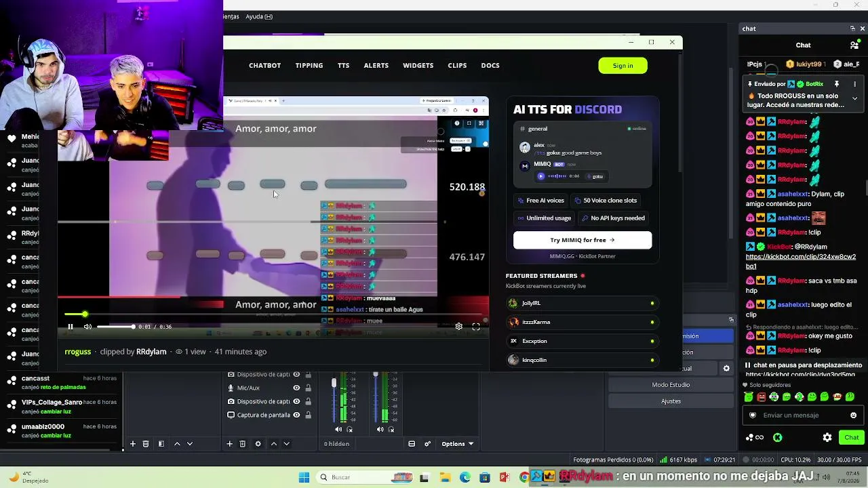This screenshot has width=868, height=488.
Task: Click the green Kick logo icon below chat
Action: [778, 438]
